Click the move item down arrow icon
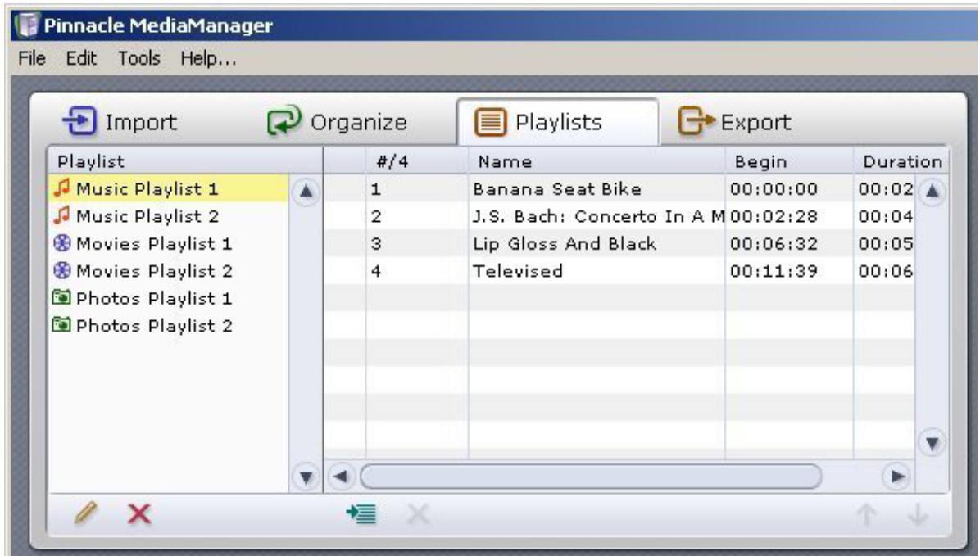 918,515
